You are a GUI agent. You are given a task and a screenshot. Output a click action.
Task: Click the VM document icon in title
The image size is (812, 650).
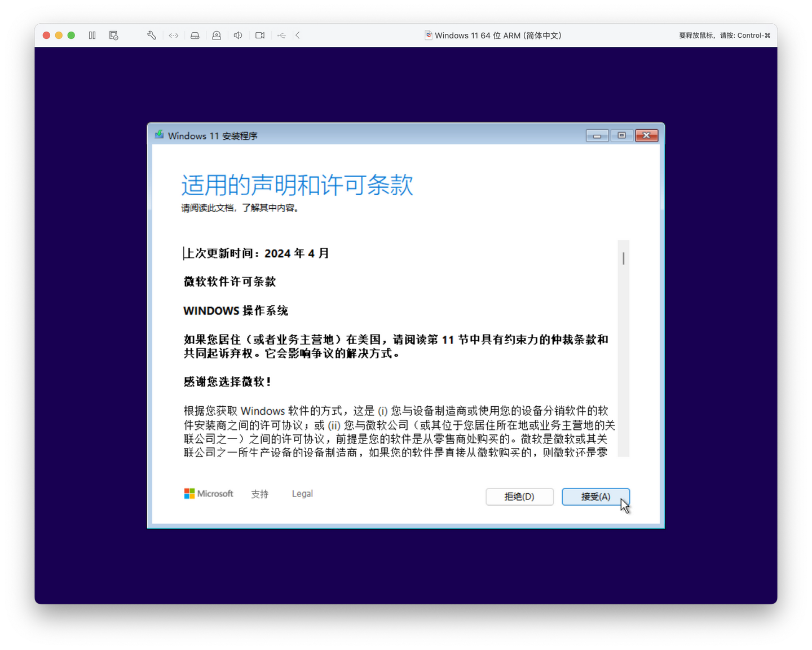(x=429, y=36)
